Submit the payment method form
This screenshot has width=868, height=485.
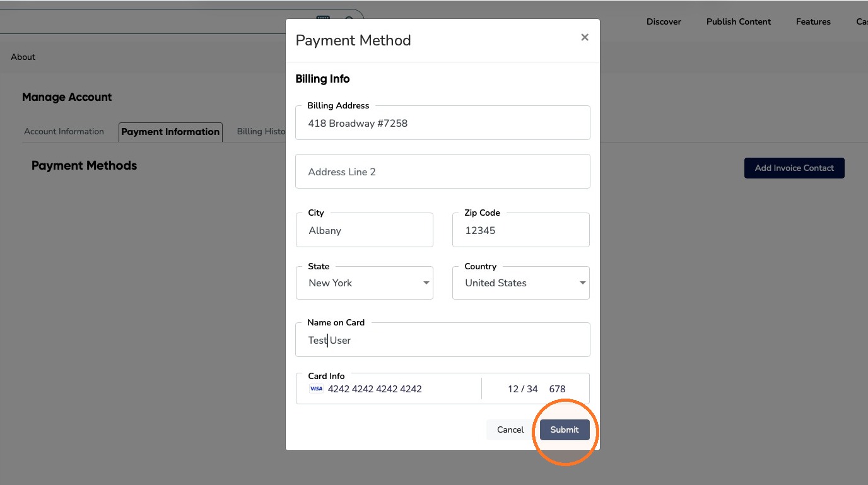[565, 429]
